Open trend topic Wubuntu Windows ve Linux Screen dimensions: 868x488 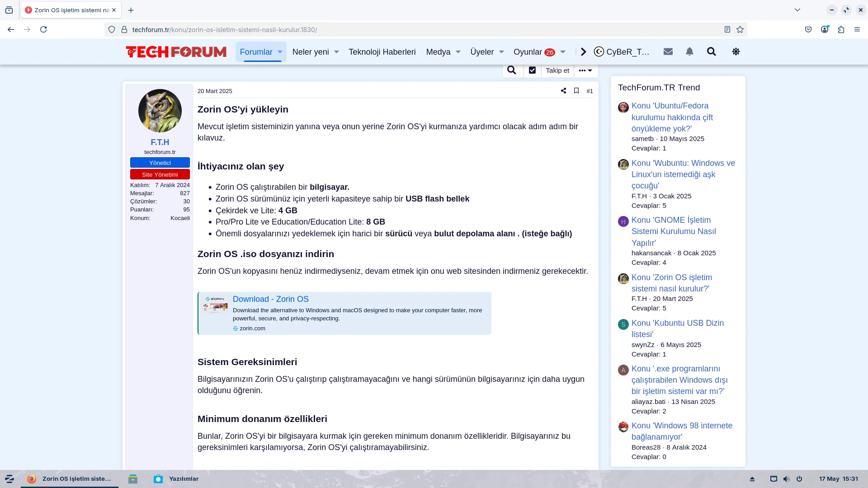(x=683, y=174)
